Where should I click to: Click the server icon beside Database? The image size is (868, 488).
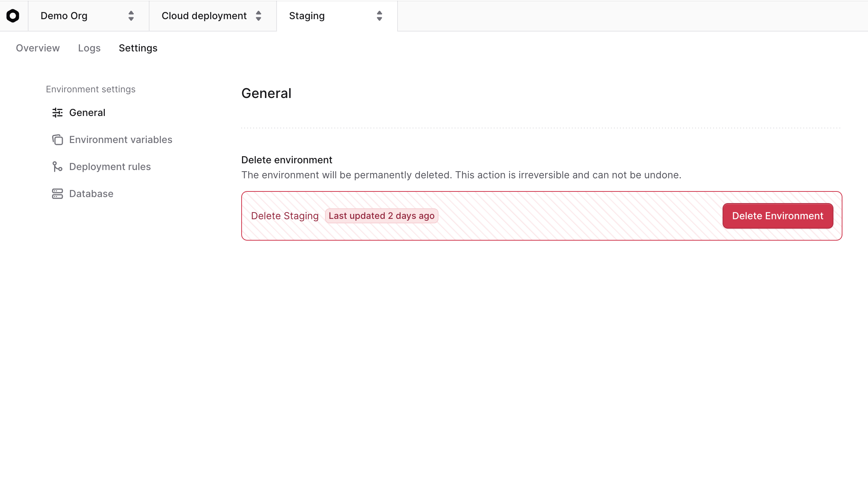(57, 193)
